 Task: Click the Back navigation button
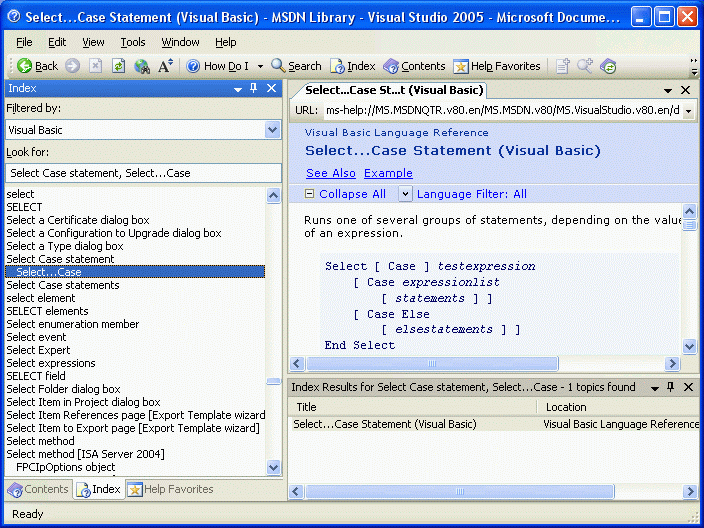coord(37,66)
